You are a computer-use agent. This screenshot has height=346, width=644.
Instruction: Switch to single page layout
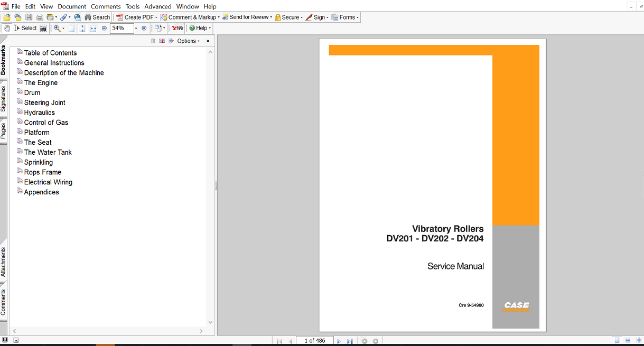click(617, 341)
